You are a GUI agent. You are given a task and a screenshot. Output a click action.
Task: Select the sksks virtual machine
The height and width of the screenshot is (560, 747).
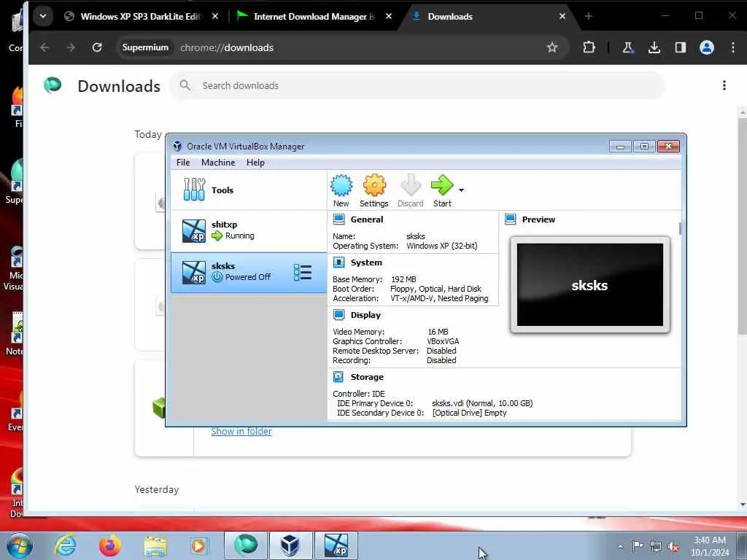[x=249, y=273]
